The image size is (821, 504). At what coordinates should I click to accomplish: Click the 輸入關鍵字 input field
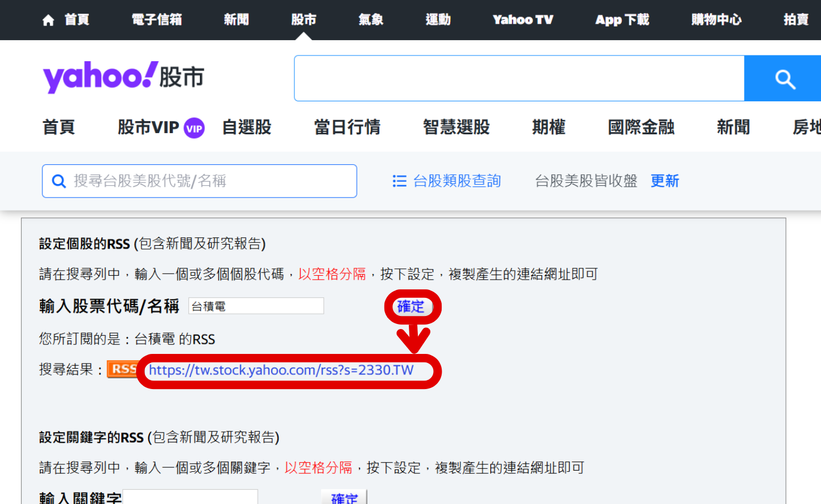coord(190,497)
